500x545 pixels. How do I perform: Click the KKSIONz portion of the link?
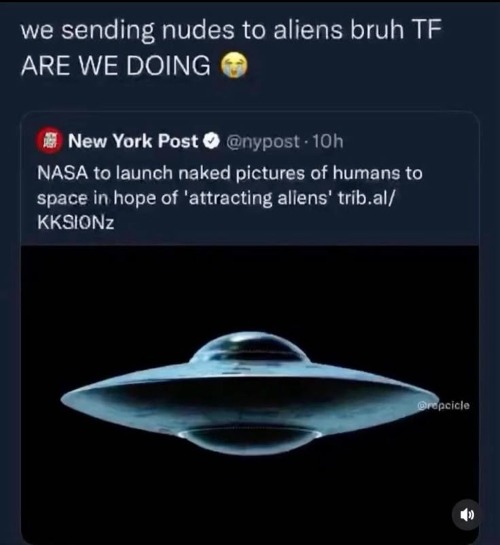76,223
